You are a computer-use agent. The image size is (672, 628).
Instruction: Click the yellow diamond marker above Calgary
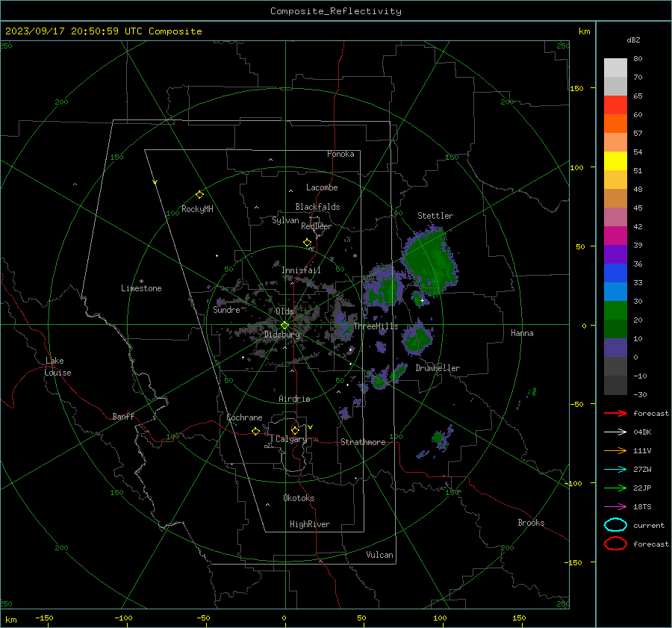click(295, 430)
